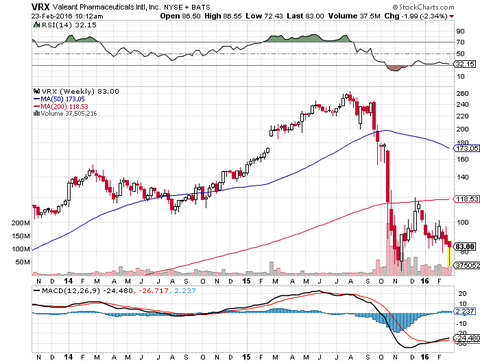Click the 140 price axis label
The width and height of the screenshot is (480, 363).
462,177
